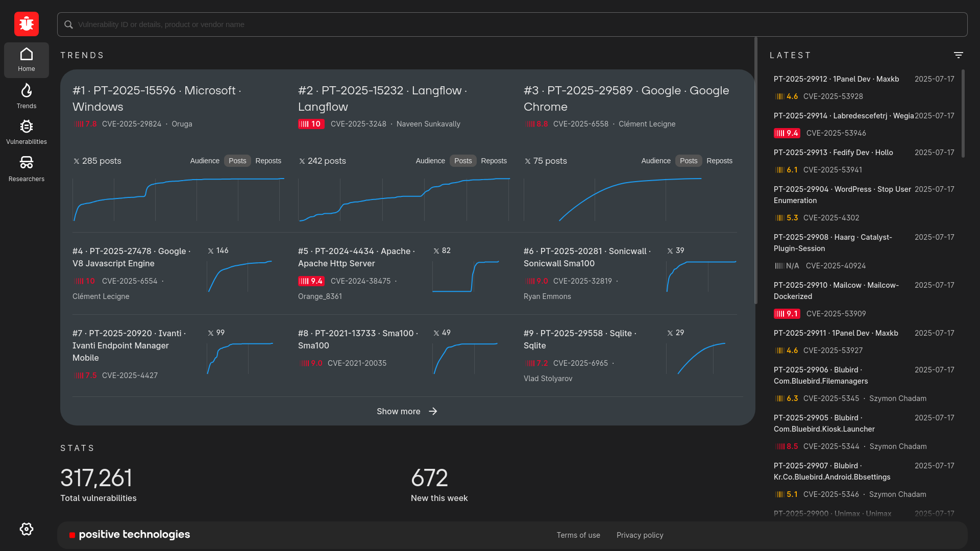Click X icon beside 242 posts
This screenshot has width=980, height=551.
tap(302, 161)
